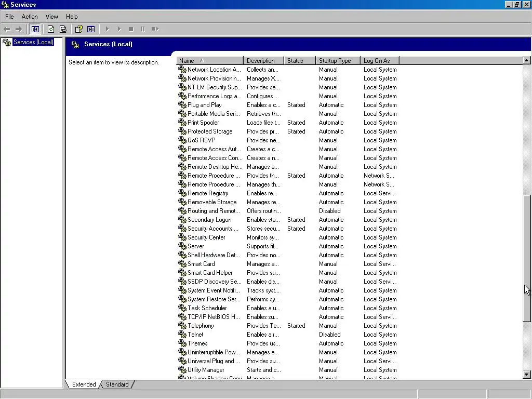Screen dimensions: 532x399
Task: Click Started in the Security Accounts row
Action: coord(296,229)
